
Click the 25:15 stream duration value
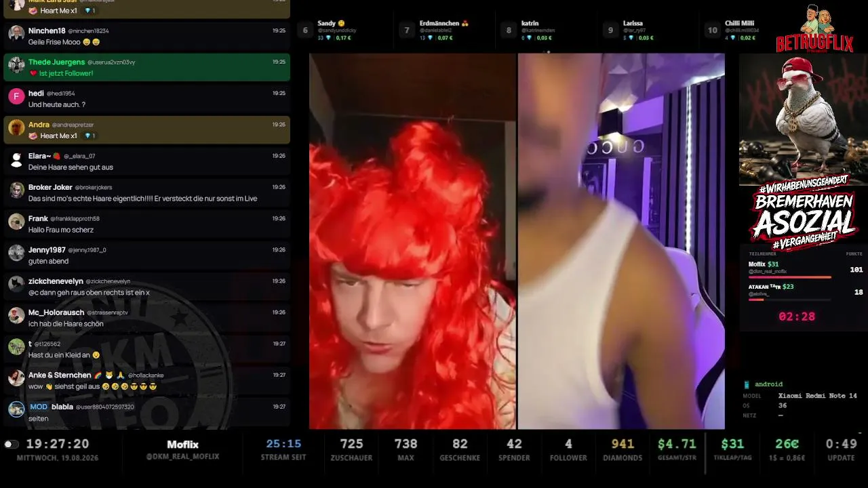(283, 444)
